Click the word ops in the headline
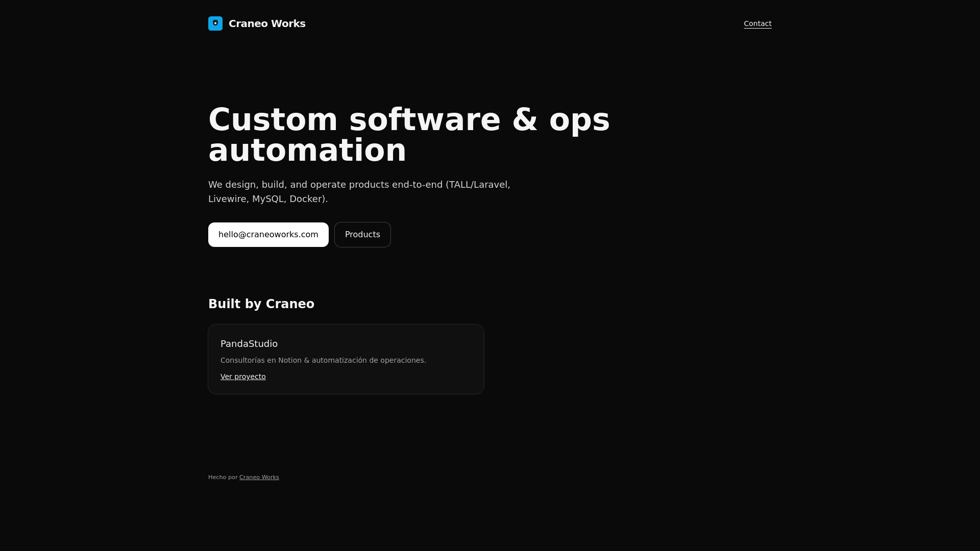Image resolution: width=980 pixels, height=551 pixels. point(579,121)
